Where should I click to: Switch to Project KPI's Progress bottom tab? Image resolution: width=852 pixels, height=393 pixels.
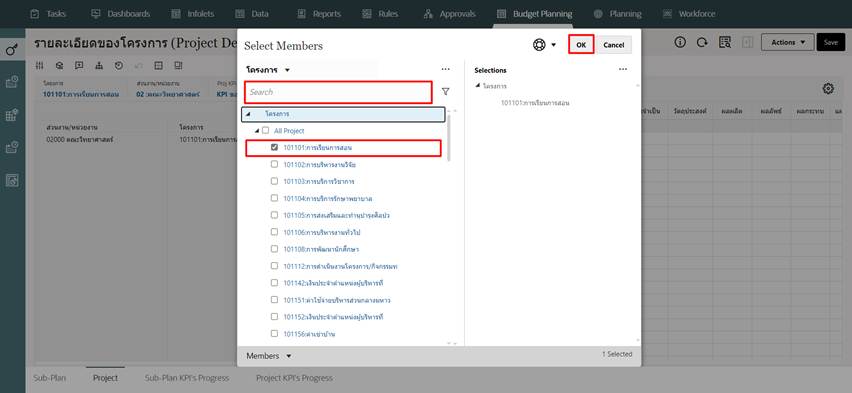point(294,378)
